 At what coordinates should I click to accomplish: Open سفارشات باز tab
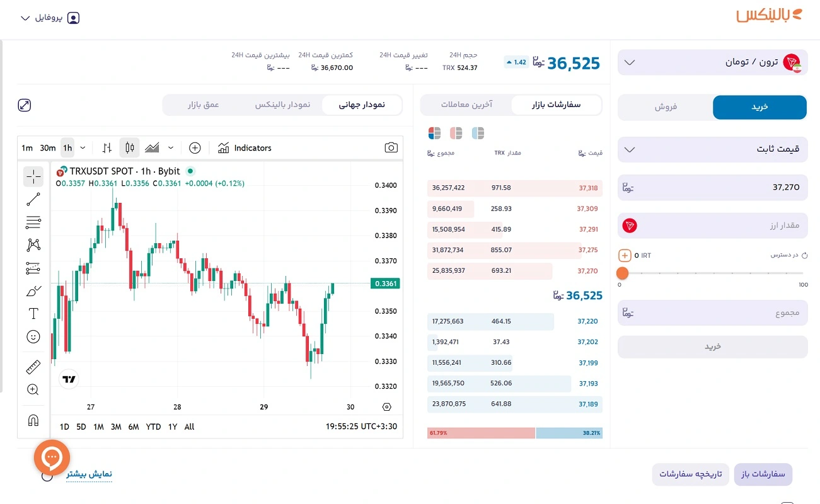click(x=763, y=474)
